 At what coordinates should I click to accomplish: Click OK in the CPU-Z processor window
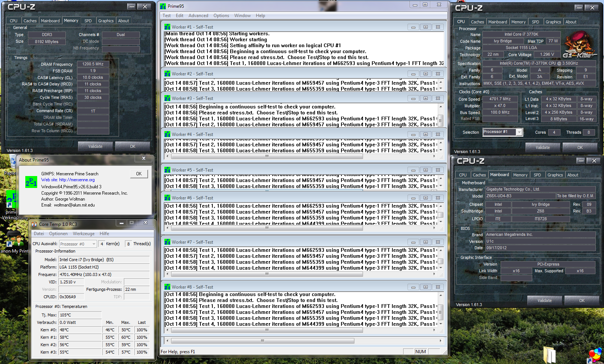[580, 147]
